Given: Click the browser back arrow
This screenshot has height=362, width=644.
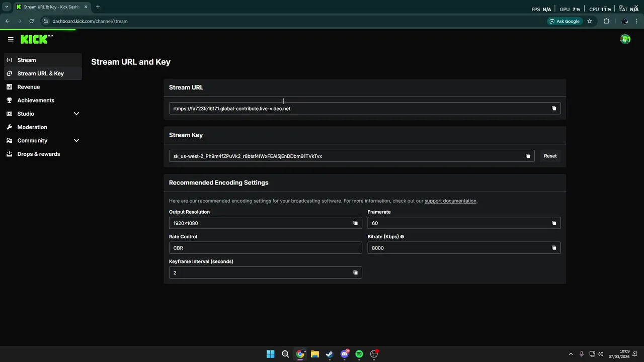Looking at the screenshot, I should point(7,21).
